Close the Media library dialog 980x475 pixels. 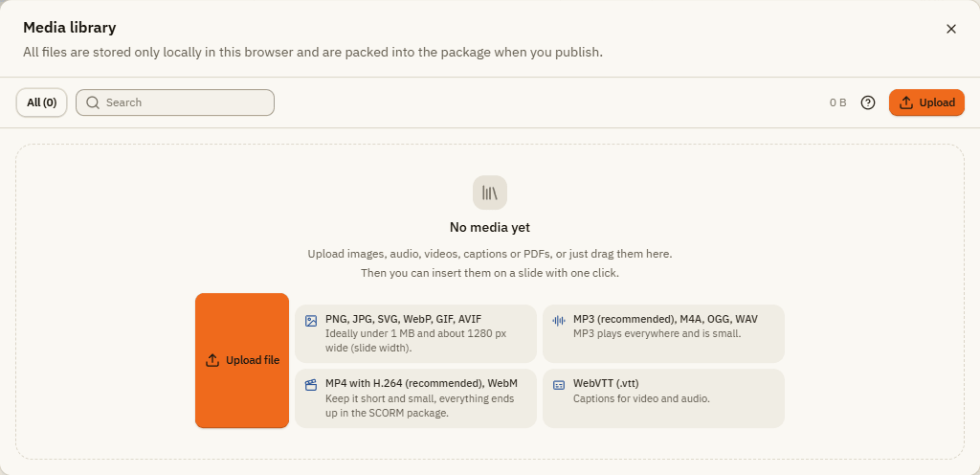point(950,29)
